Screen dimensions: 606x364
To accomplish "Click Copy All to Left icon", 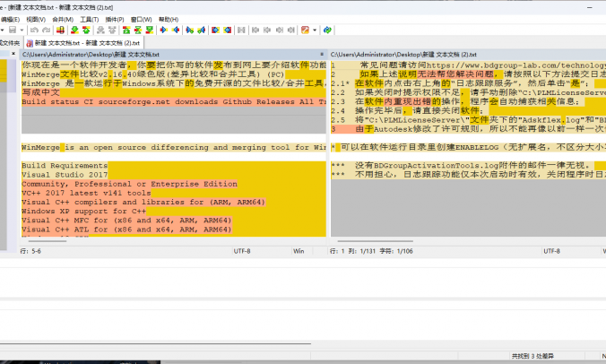I will point(228,30).
